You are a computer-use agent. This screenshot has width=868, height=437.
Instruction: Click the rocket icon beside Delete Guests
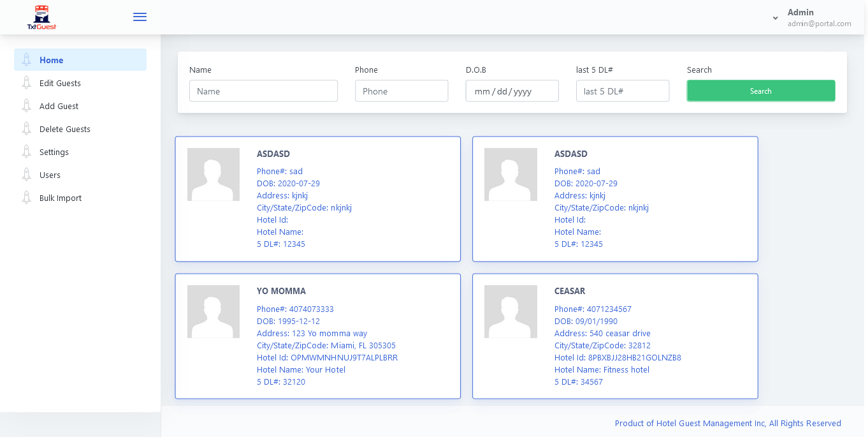pos(26,129)
